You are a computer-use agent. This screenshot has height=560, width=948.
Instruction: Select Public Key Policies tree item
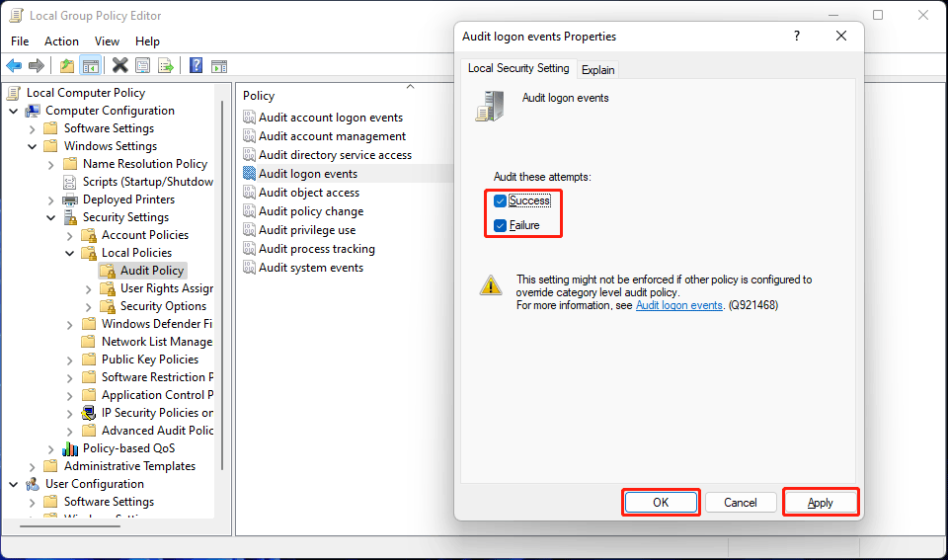pyautogui.click(x=149, y=360)
